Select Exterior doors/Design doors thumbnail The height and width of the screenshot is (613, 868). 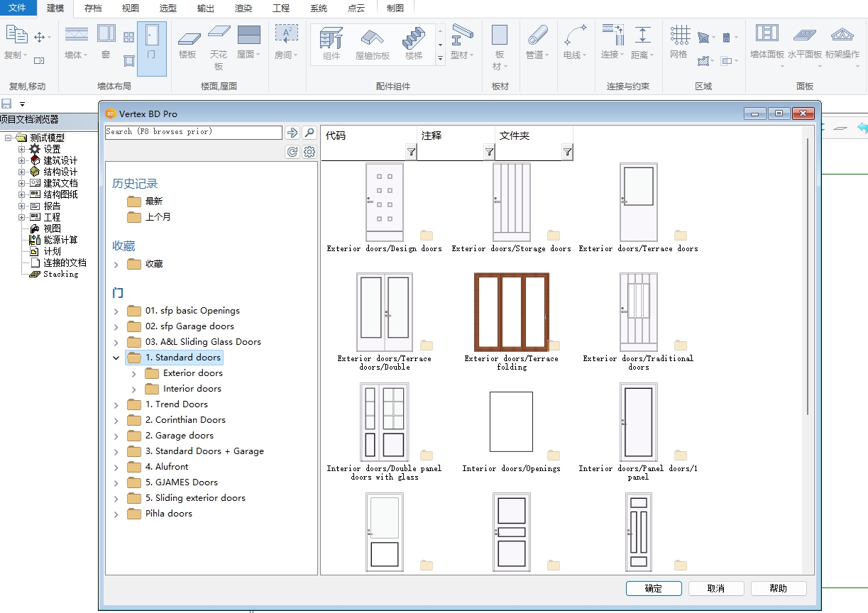[384, 202]
